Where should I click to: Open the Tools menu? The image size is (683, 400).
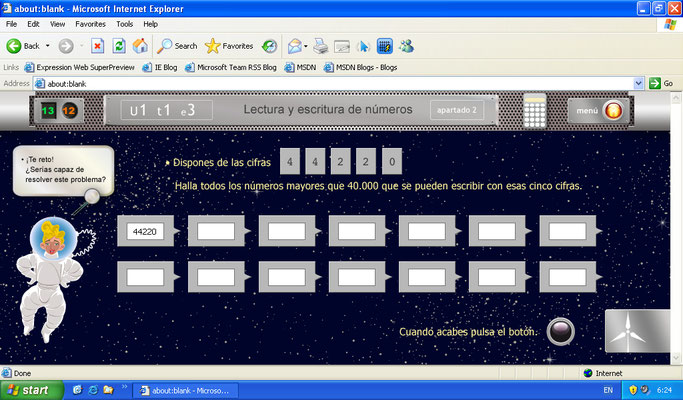pyautogui.click(x=125, y=24)
